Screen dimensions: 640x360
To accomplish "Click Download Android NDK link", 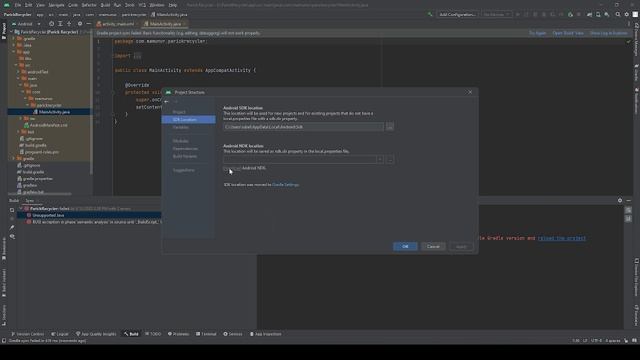I will [x=232, y=168].
